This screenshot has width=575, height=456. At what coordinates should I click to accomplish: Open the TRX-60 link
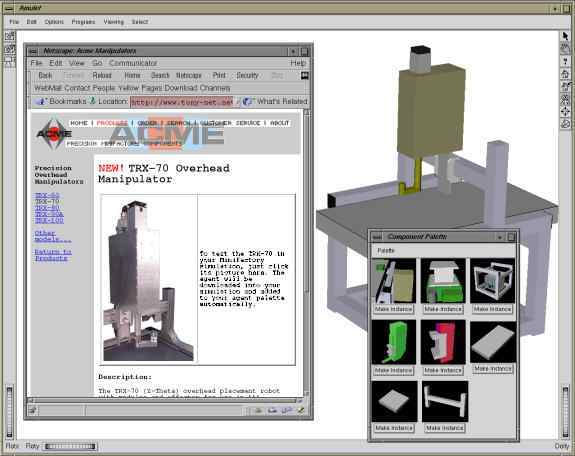(47, 195)
